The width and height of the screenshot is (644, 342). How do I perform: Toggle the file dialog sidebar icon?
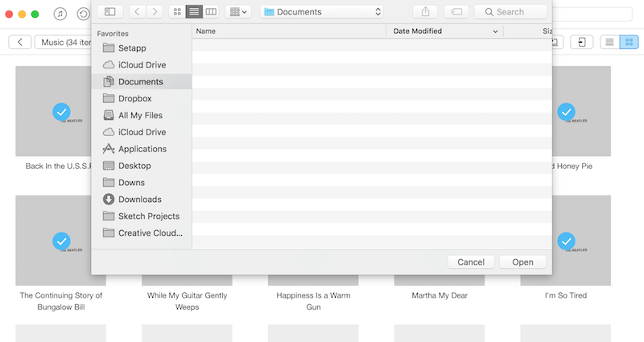[109, 11]
